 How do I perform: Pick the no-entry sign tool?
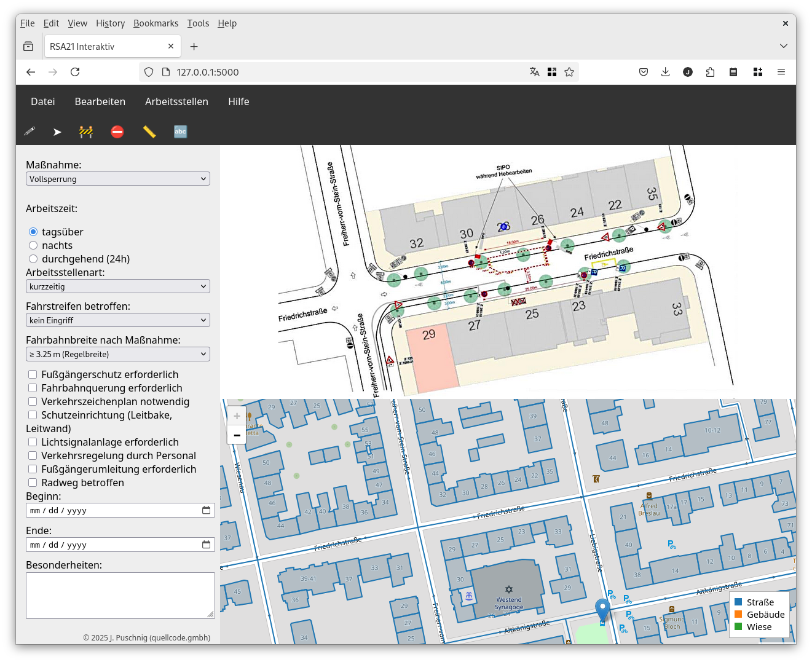(117, 132)
